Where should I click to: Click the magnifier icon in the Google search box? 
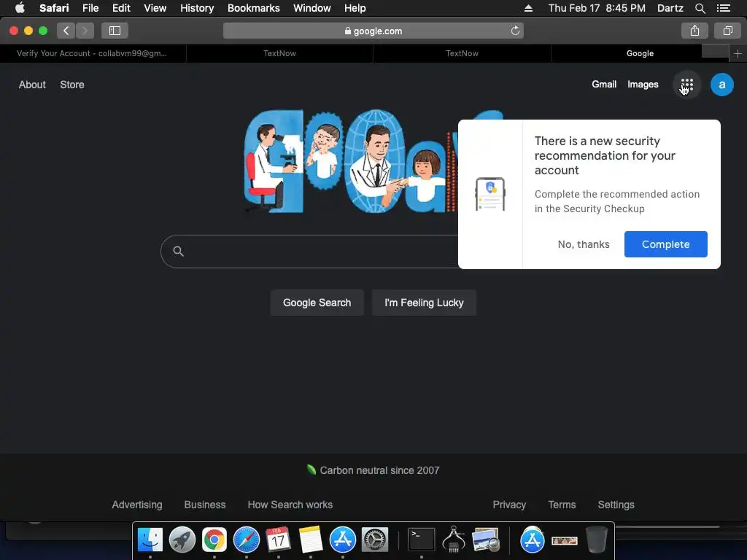tap(178, 251)
